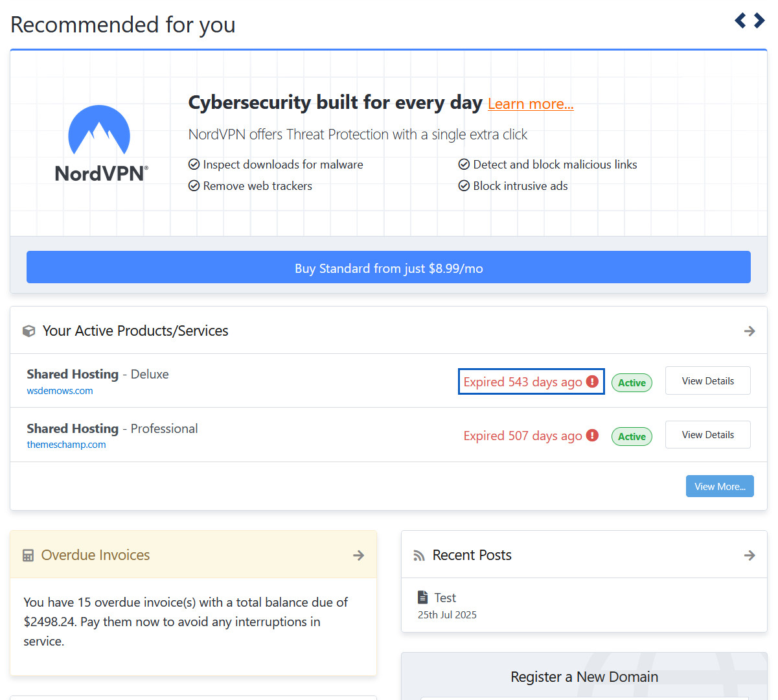This screenshot has height=700, width=778.
Task: Click Expired 507 days ago warning icon
Action: tap(592, 436)
